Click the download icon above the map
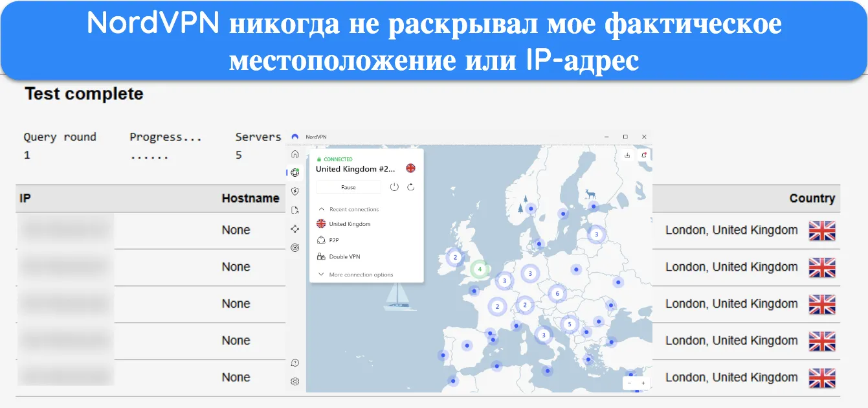 coord(627,155)
